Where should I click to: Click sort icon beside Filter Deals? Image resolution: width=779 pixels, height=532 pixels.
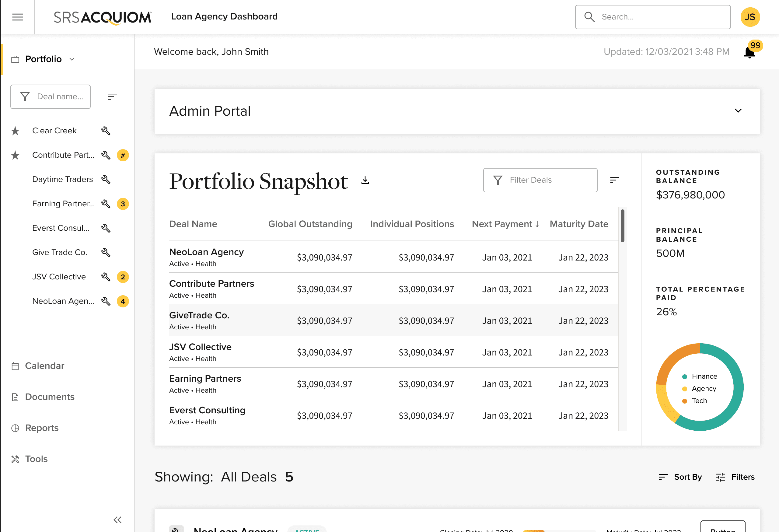614,180
